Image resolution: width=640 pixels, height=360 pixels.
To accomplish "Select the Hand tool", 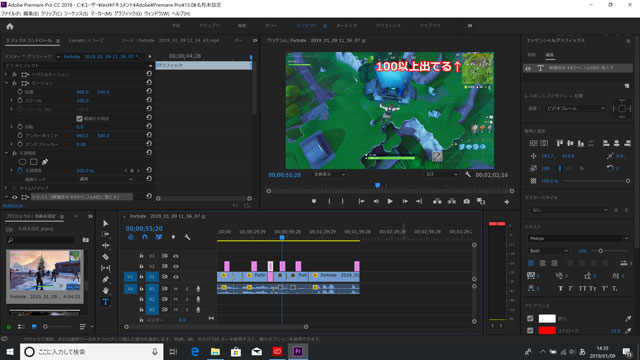I will point(105,291).
